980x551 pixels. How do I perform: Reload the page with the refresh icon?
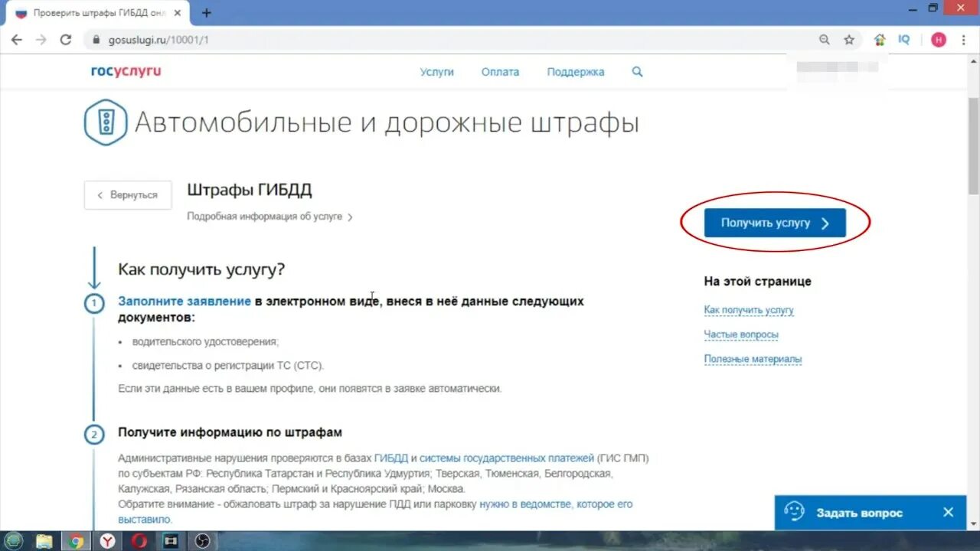click(x=66, y=40)
